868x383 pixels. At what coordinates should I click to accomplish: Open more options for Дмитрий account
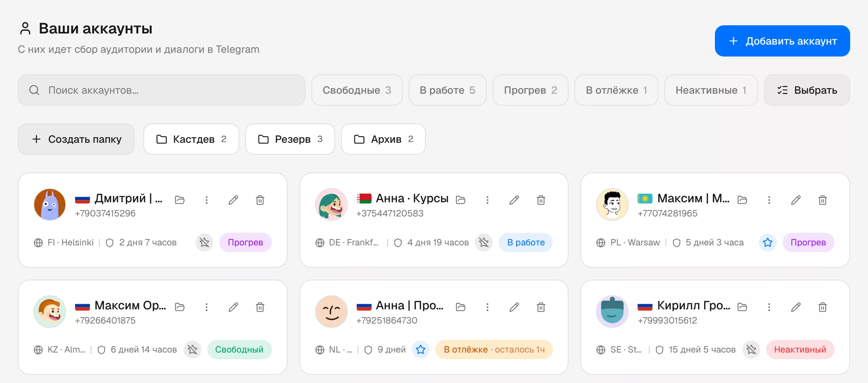(x=207, y=200)
